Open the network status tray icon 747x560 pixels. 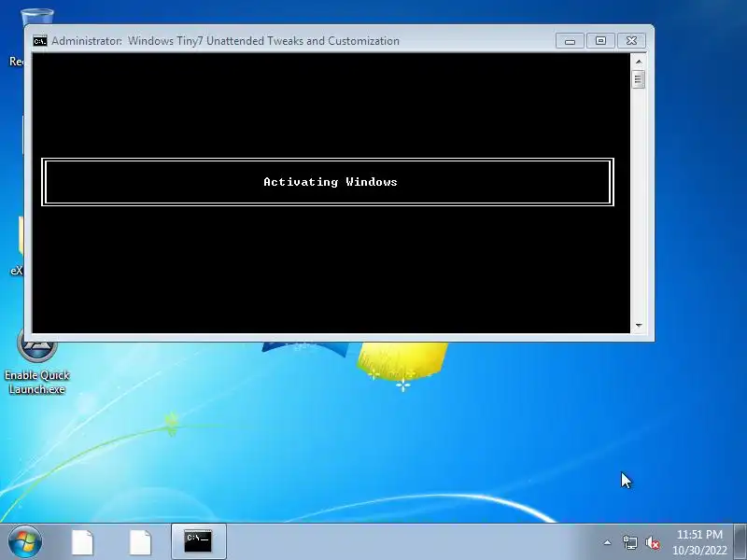tap(629, 542)
